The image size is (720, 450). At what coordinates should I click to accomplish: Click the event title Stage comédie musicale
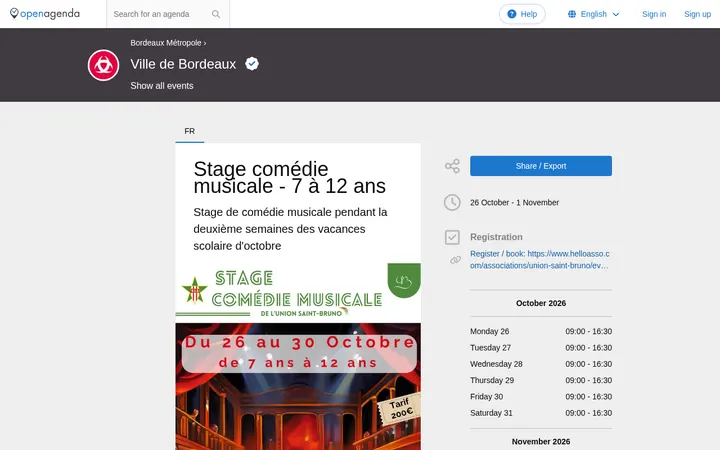tap(290, 177)
